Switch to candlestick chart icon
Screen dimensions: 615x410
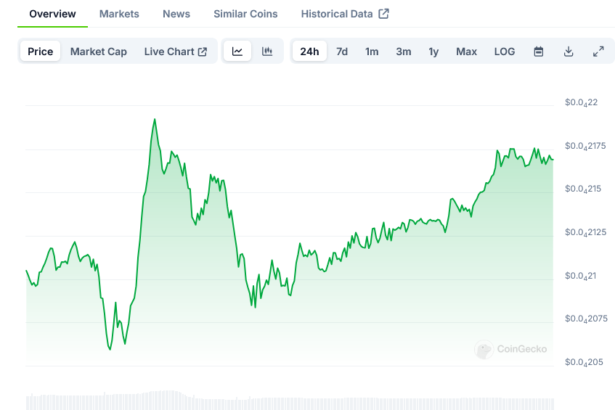pyautogui.click(x=267, y=51)
